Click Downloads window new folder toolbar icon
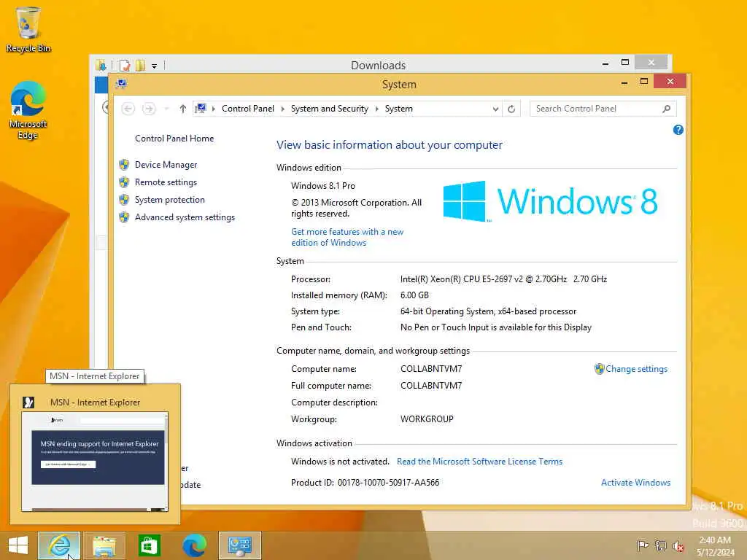This screenshot has width=747, height=560. [x=140, y=65]
